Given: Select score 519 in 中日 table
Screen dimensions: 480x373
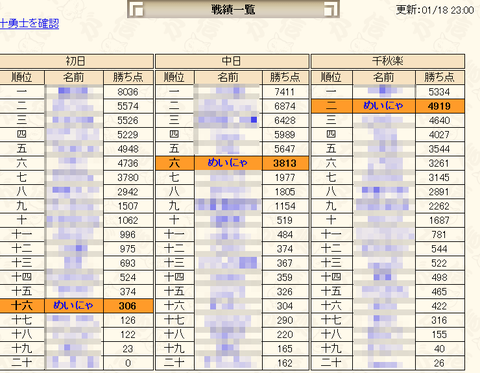Looking at the screenshot, I should (285, 220).
